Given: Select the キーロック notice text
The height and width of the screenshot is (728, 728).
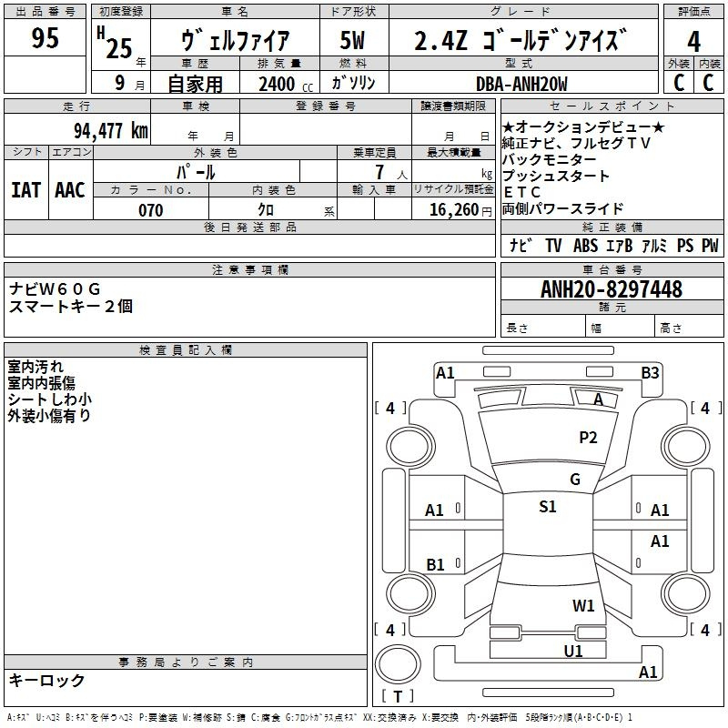Looking at the screenshot, I should click(x=46, y=680).
